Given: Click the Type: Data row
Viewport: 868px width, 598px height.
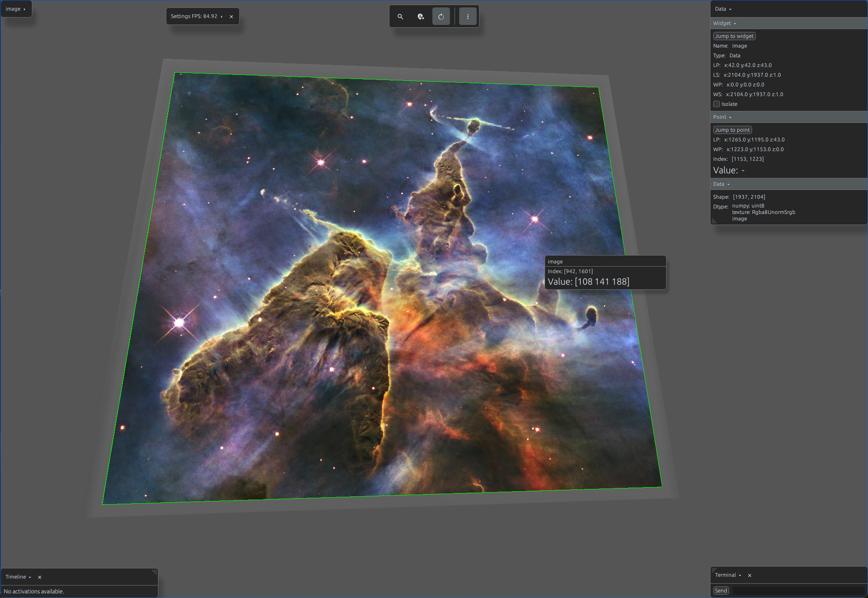Looking at the screenshot, I should click(727, 55).
